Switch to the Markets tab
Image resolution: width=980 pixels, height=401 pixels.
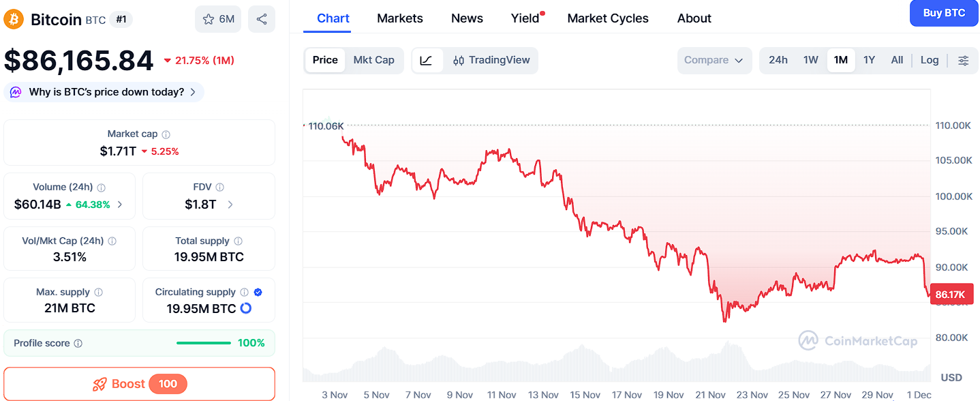[400, 18]
